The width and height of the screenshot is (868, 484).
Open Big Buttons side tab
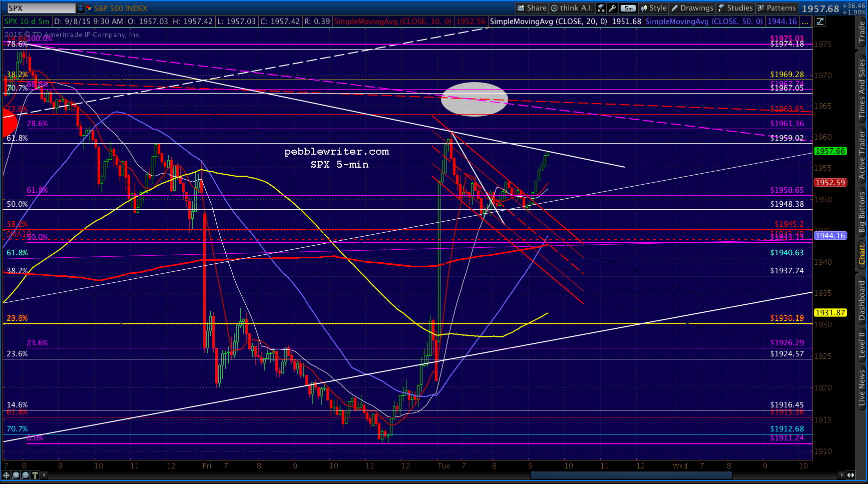pyautogui.click(x=862, y=212)
